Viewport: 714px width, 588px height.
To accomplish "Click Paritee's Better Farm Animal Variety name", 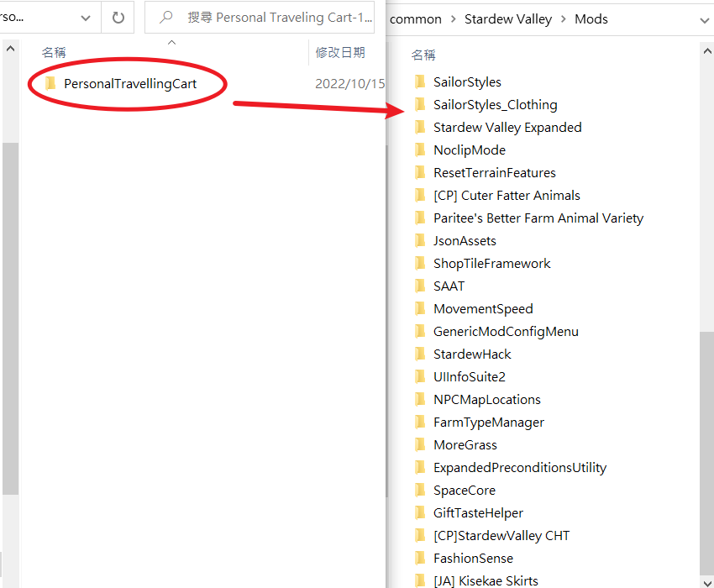I will (x=538, y=218).
